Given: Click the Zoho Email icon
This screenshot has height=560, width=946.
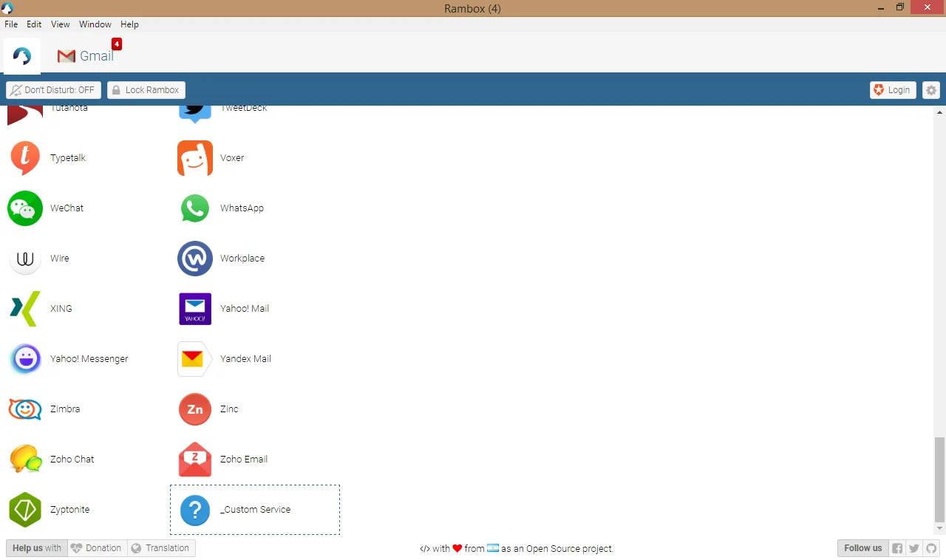Looking at the screenshot, I should pyautogui.click(x=195, y=460).
